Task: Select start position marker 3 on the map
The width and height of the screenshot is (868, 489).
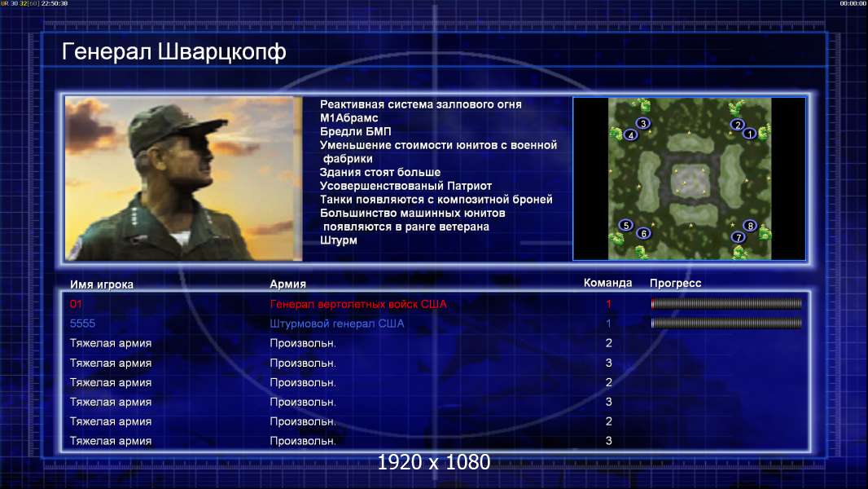Action: click(642, 123)
